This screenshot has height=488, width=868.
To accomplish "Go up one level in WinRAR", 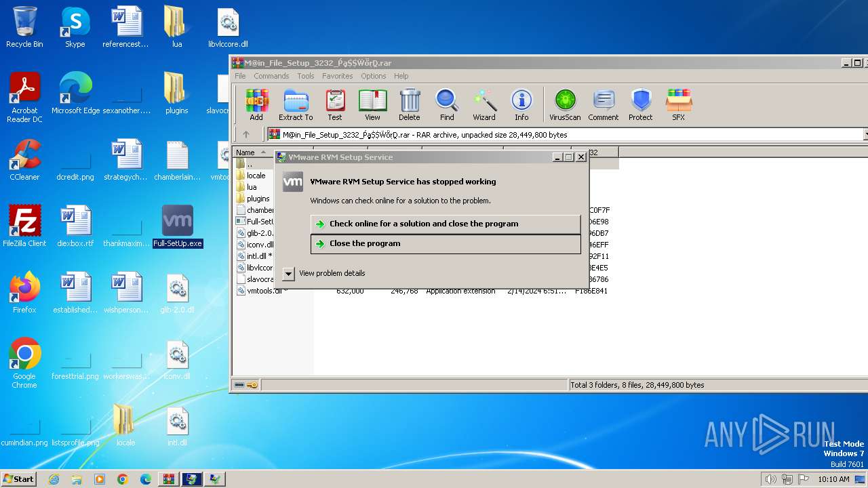I will (x=246, y=134).
